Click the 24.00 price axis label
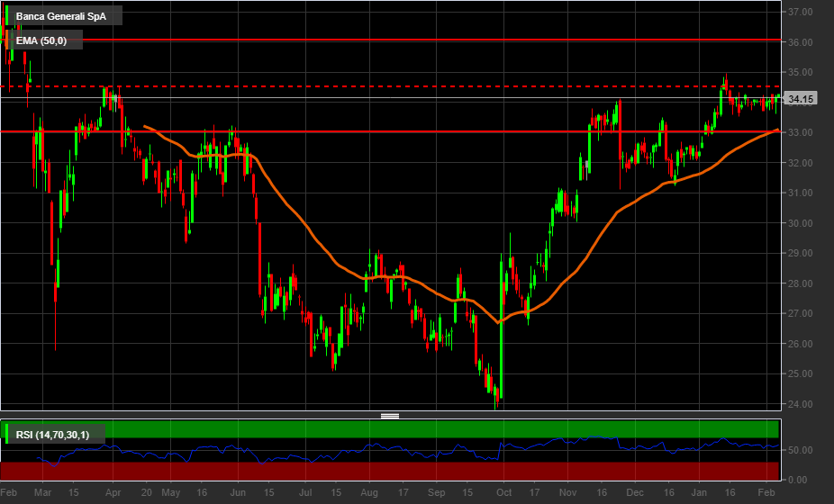This screenshot has width=834, height=504. click(x=800, y=404)
